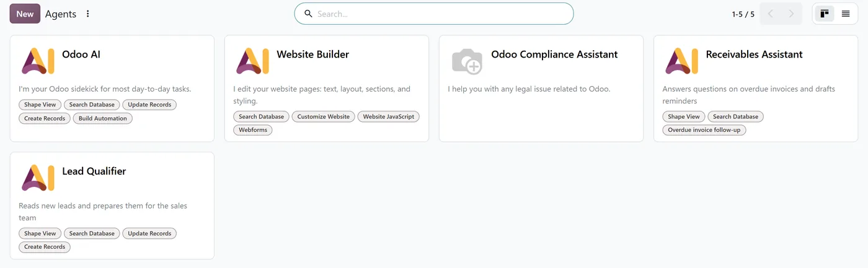The width and height of the screenshot is (868, 268).
Task: Click Create Records tag on Lead Qualifier card
Action: (x=45, y=247)
